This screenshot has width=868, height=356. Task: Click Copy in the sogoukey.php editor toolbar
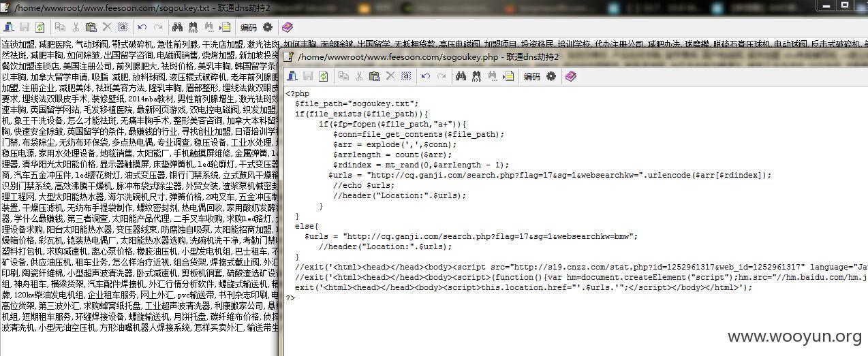tap(343, 76)
